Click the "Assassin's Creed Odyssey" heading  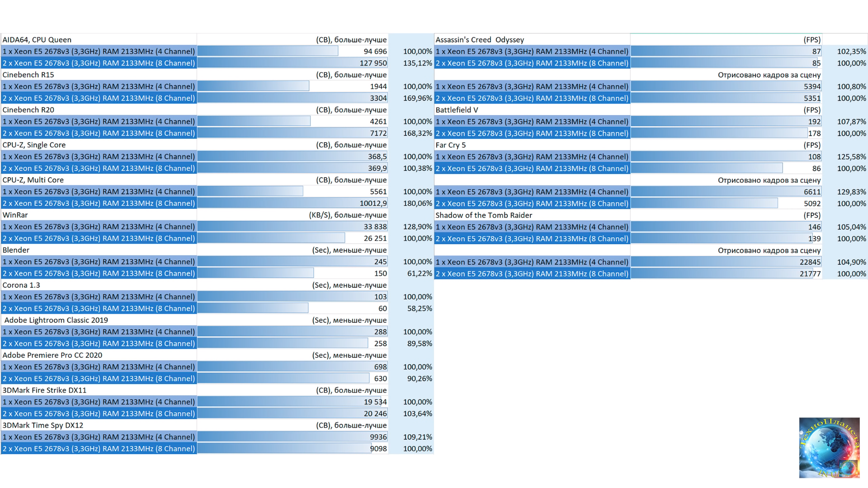[x=480, y=40]
